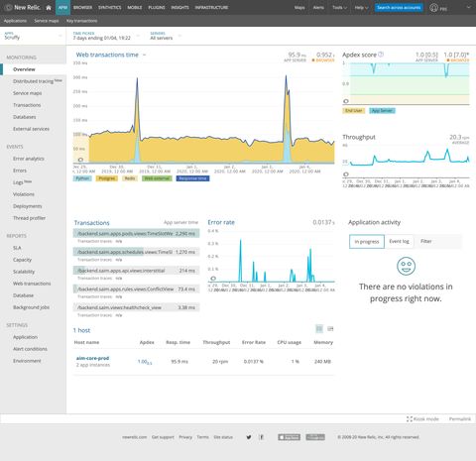Open the Transactions panel heading link

[x=91, y=223]
